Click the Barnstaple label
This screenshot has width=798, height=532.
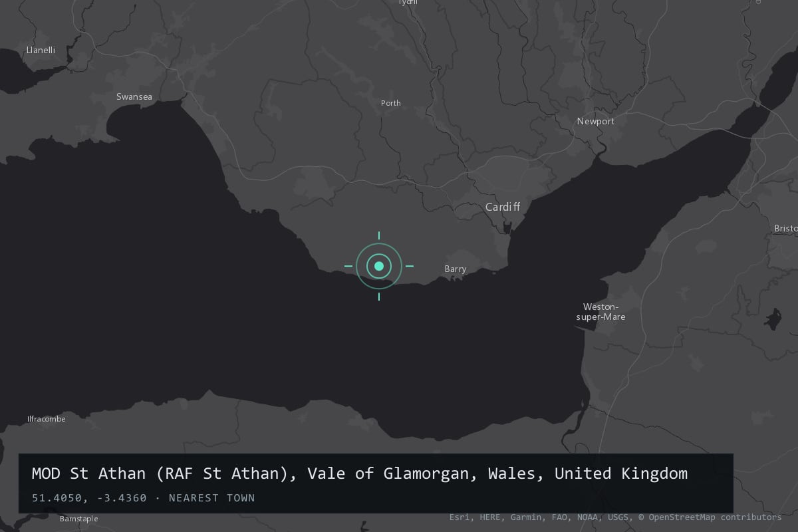click(x=78, y=519)
